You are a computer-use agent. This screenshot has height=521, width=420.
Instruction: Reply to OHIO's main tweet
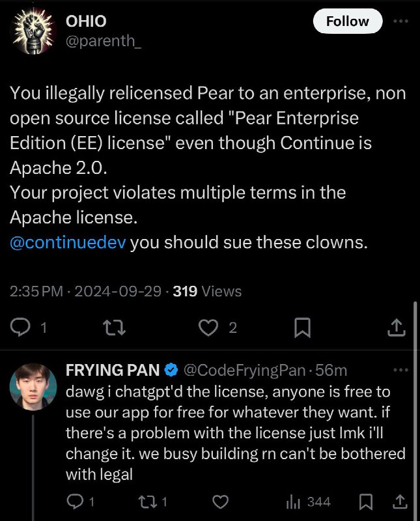click(21, 328)
